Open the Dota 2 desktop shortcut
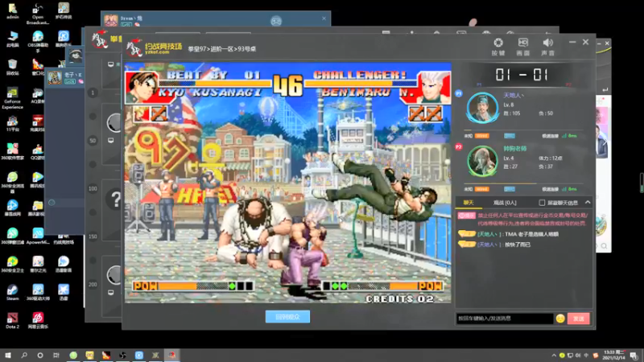This screenshot has height=362, width=644. pyautogui.click(x=12, y=320)
